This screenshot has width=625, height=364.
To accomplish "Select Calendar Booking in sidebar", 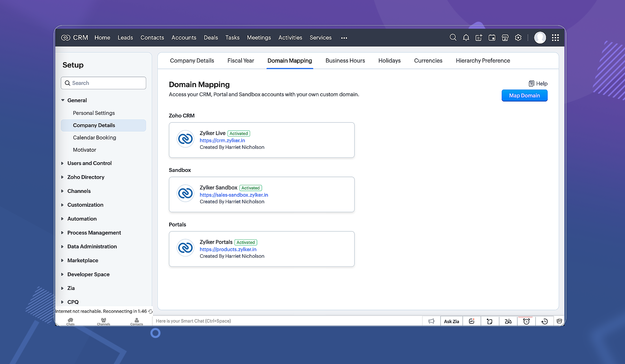I will [x=94, y=138].
